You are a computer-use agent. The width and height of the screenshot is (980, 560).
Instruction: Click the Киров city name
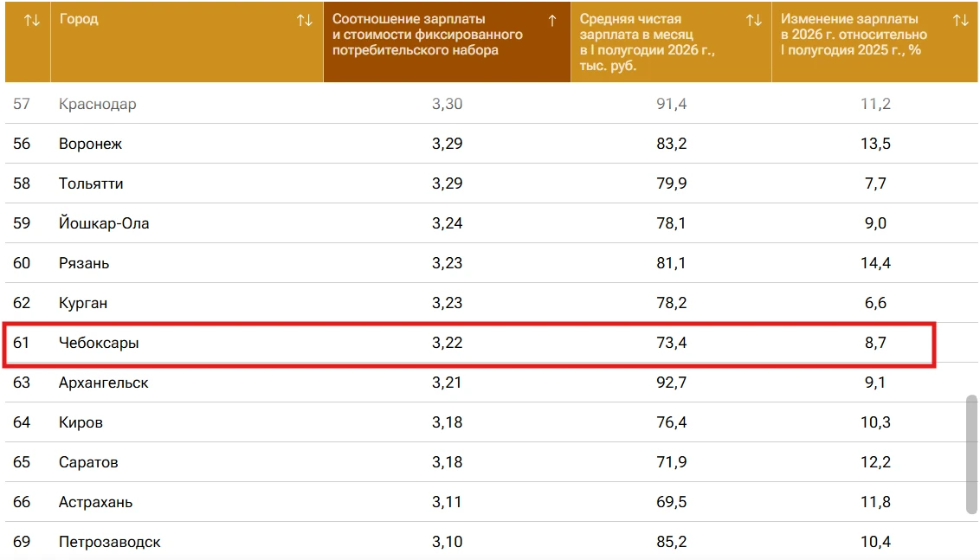point(81,422)
